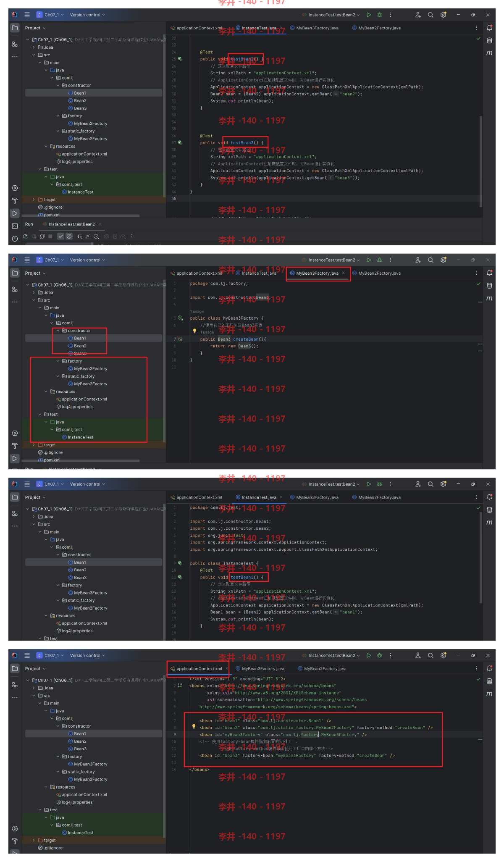Viewport: 504px width, 862px height.
Task: Switch to MyBean2Factory.java tab in top screenshot
Action: [x=376, y=28]
